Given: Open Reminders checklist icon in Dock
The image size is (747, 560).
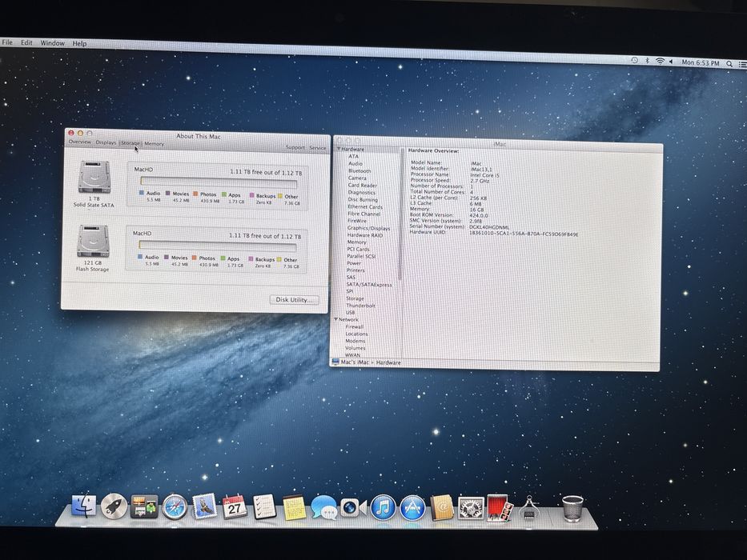Looking at the screenshot, I should [264, 507].
